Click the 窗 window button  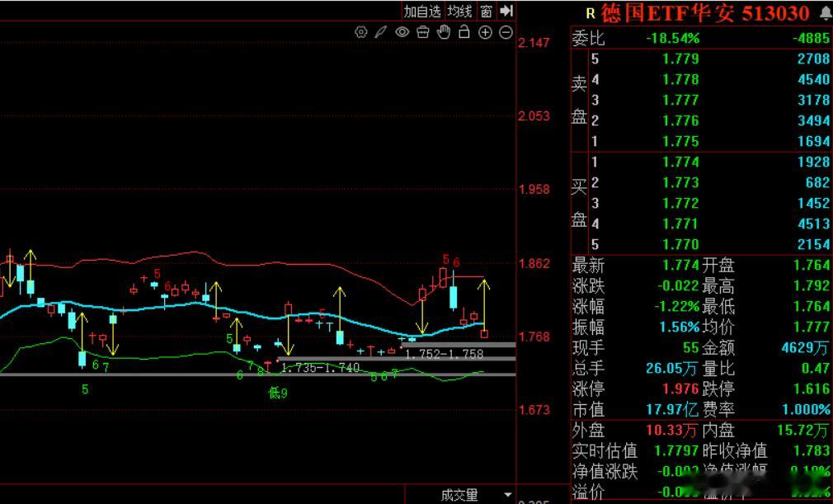pyautogui.click(x=486, y=12)
